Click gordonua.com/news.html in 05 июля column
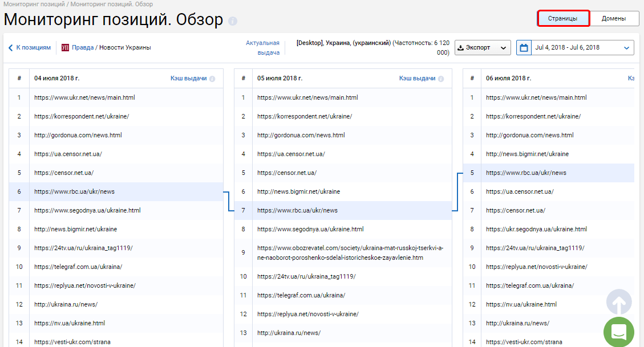The image size is (644, 347). click(x=301, y=136)
